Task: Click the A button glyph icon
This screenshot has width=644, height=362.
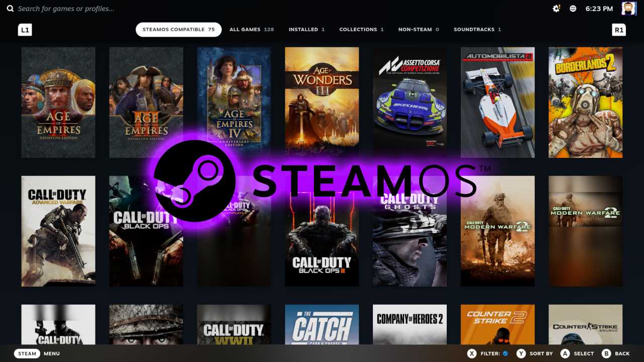Action: tap(565, 353)
